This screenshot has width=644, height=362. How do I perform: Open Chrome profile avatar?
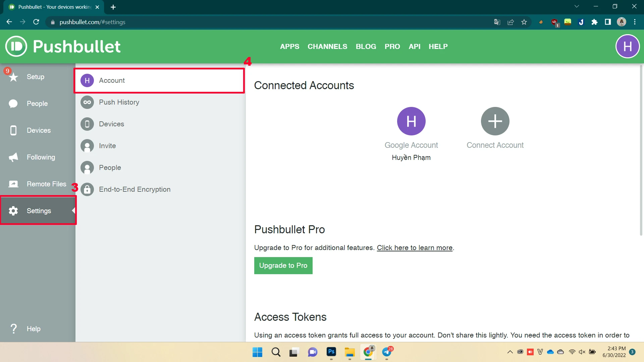pos(622,22)
